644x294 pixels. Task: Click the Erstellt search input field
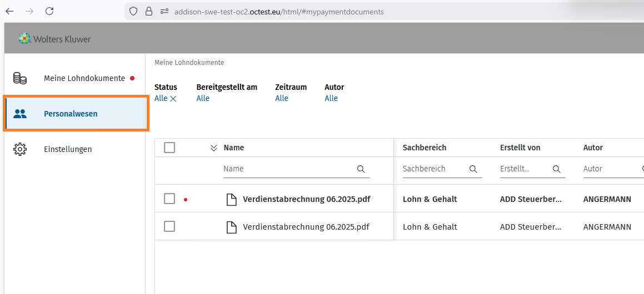pyautogui.click(x=533, y=169)
